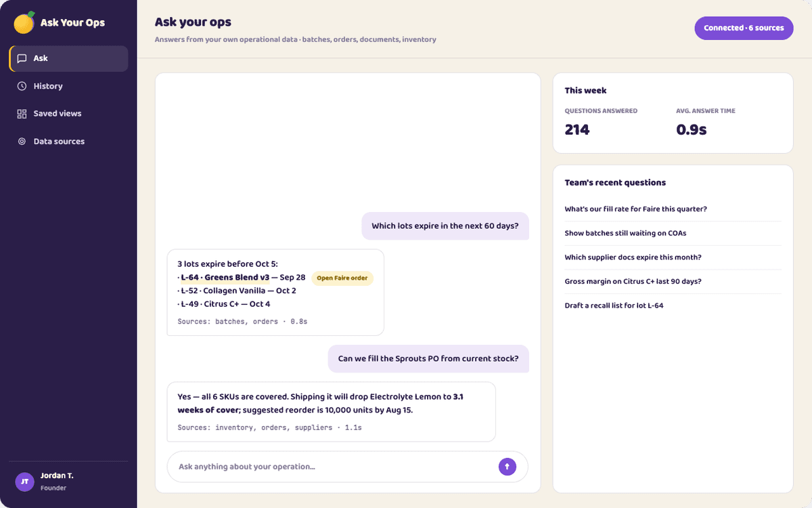
Task: Click the orange logo icon
Action: click(x=24, y=22)
